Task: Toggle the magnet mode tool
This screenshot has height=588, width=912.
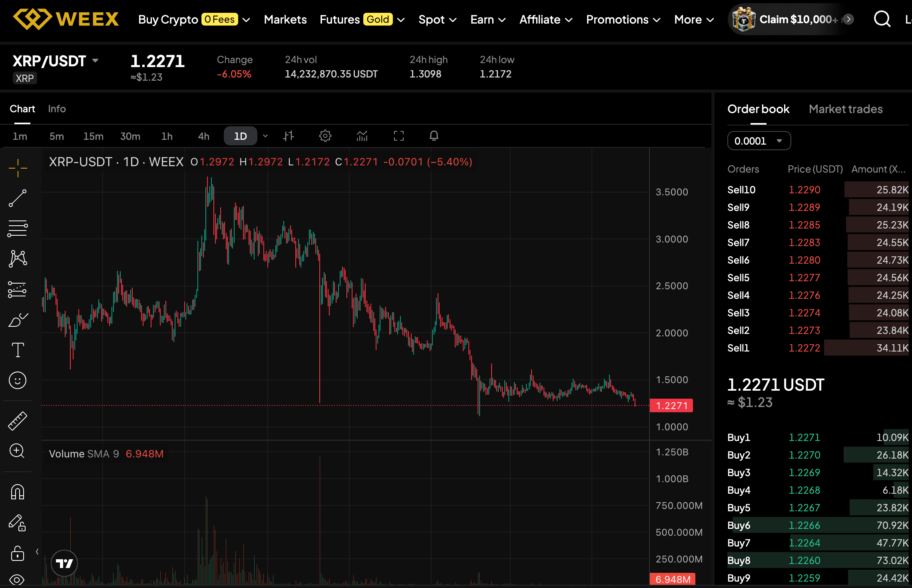Action: (18, 492)
